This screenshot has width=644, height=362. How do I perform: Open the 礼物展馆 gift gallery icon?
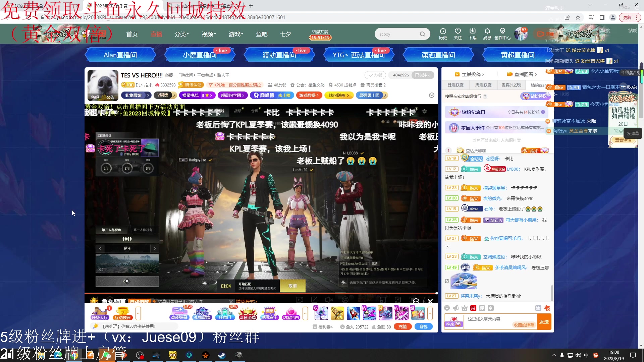point(202,313)
